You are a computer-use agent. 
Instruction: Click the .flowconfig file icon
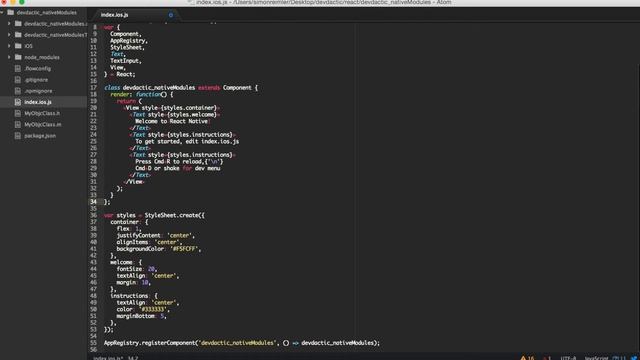[18, 69]
